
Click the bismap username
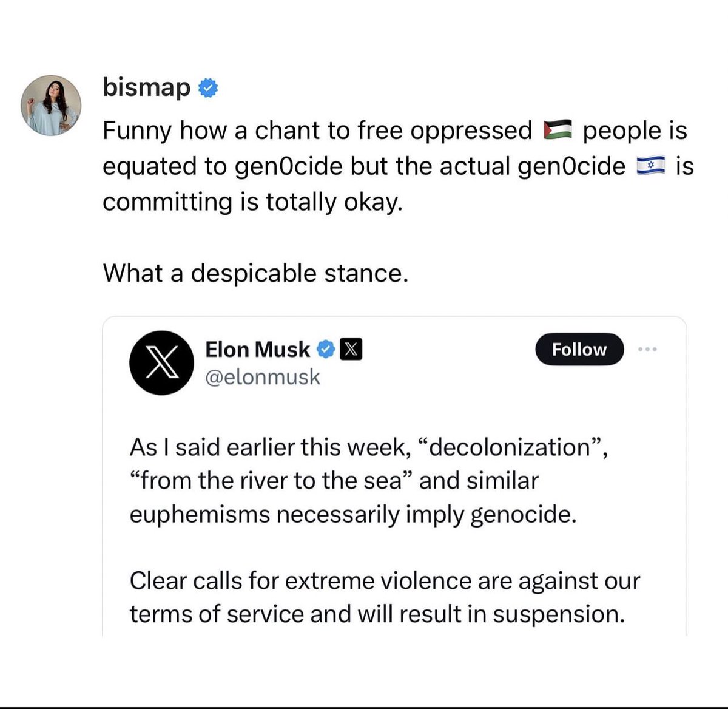pyautogui.click(x=146, y=87)
